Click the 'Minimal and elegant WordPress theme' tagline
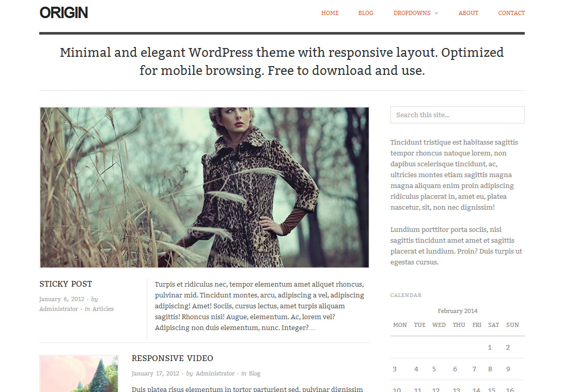The image size is (564, 392). coord(282,61)
